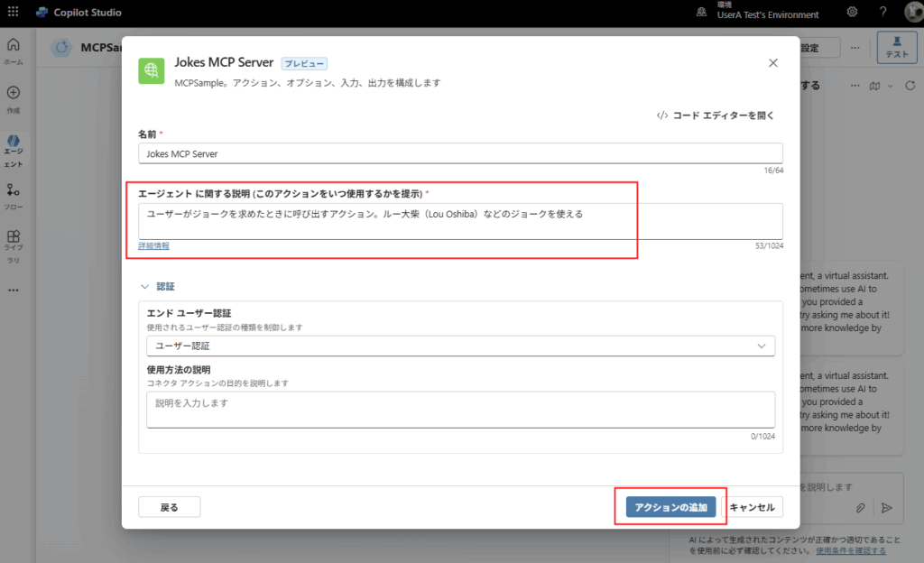Open the ユーザー認証 dropdown

coord(460,346)
